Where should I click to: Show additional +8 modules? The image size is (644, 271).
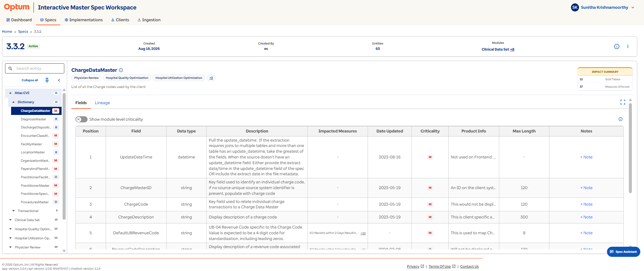coord(512,50)
